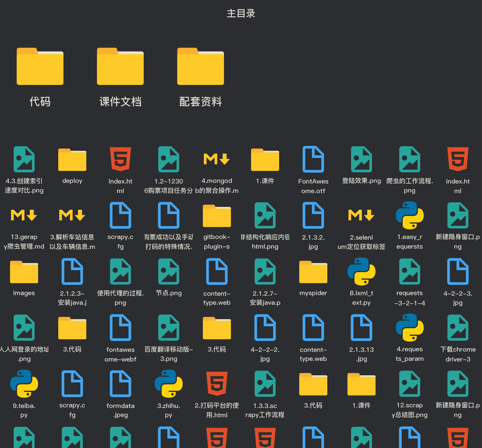Open the 9.teiba.py Python file
The height and width of the screenshot is (448, 482).
(x=24, y=384)
